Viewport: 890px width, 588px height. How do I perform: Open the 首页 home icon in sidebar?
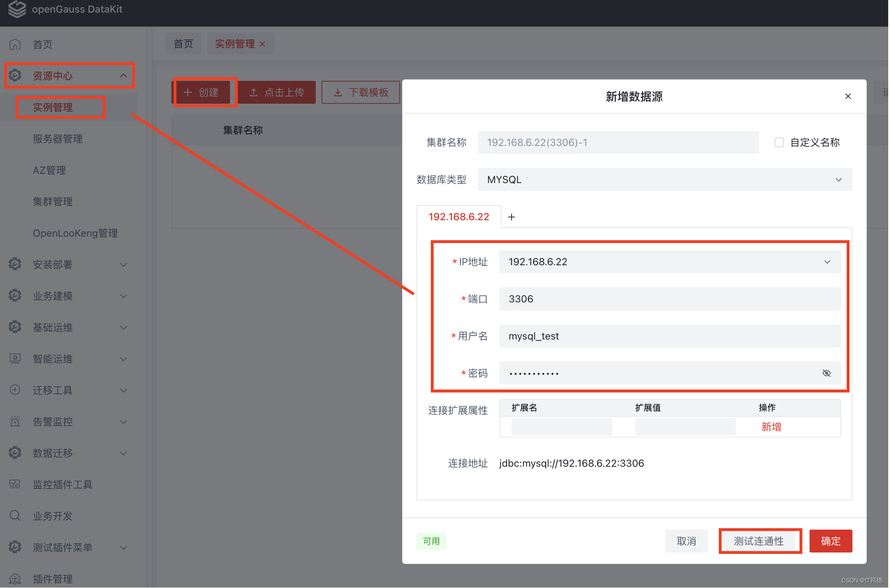15,44
